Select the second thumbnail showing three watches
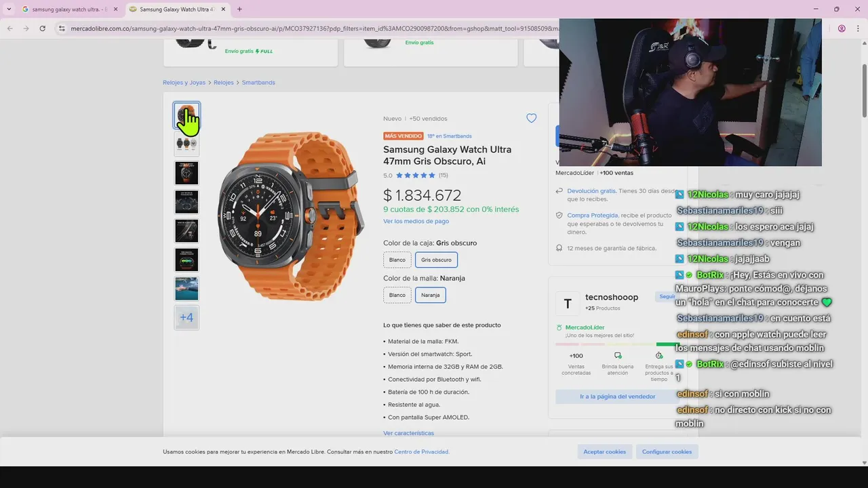The image size is (868, 488). click(186, 144)
